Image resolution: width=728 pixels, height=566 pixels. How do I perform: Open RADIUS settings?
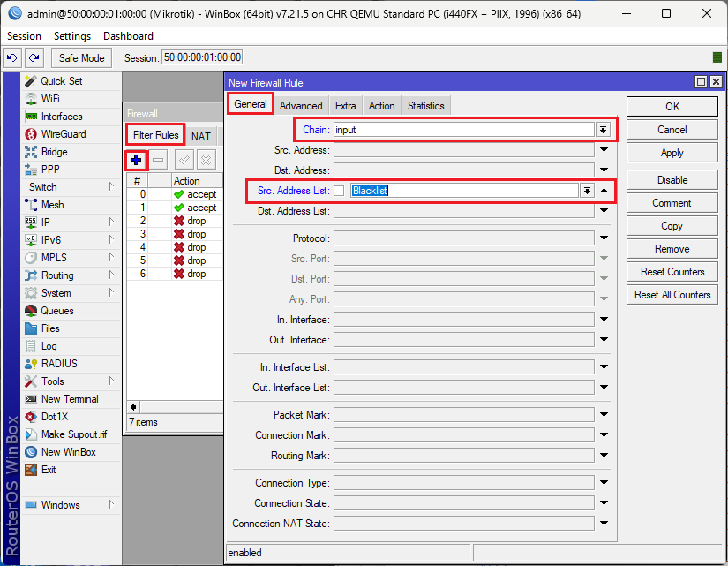pyautogui.click(x=59, y=364)
